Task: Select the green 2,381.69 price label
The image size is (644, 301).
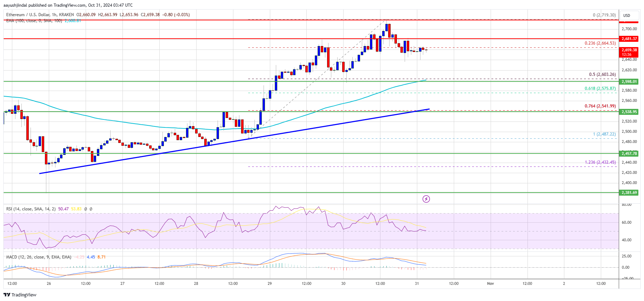Action: 629,192
